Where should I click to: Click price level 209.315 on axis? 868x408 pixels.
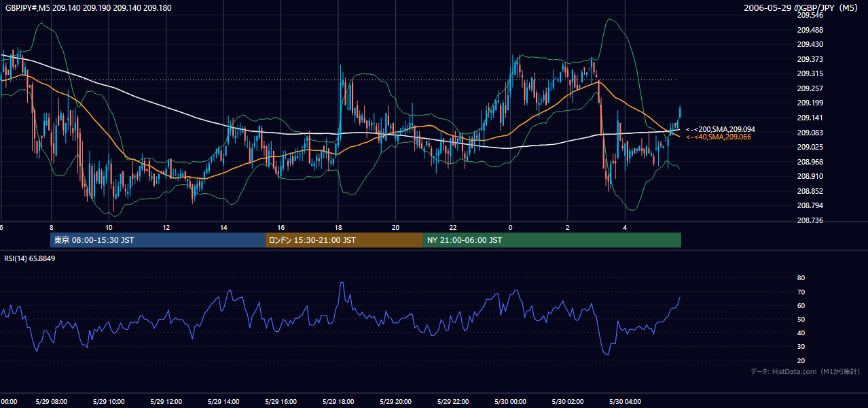click(810, 73)
